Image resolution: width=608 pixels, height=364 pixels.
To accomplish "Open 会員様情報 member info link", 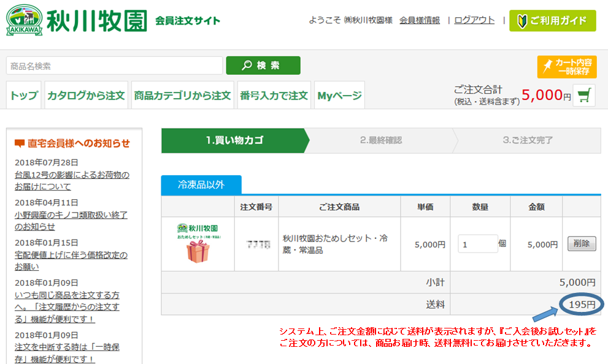I will [x=420, y=20].
